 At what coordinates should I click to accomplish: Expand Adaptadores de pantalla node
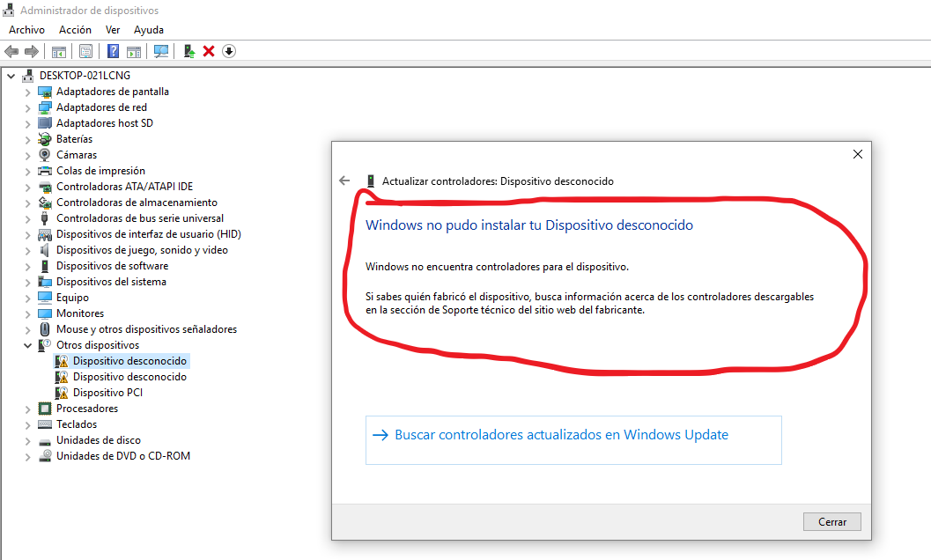coord(27,92)
